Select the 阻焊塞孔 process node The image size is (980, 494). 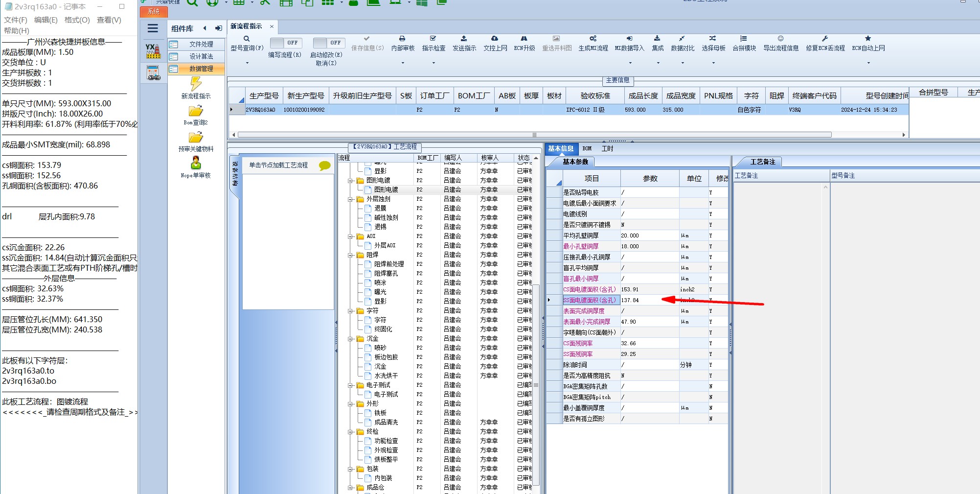387,274
